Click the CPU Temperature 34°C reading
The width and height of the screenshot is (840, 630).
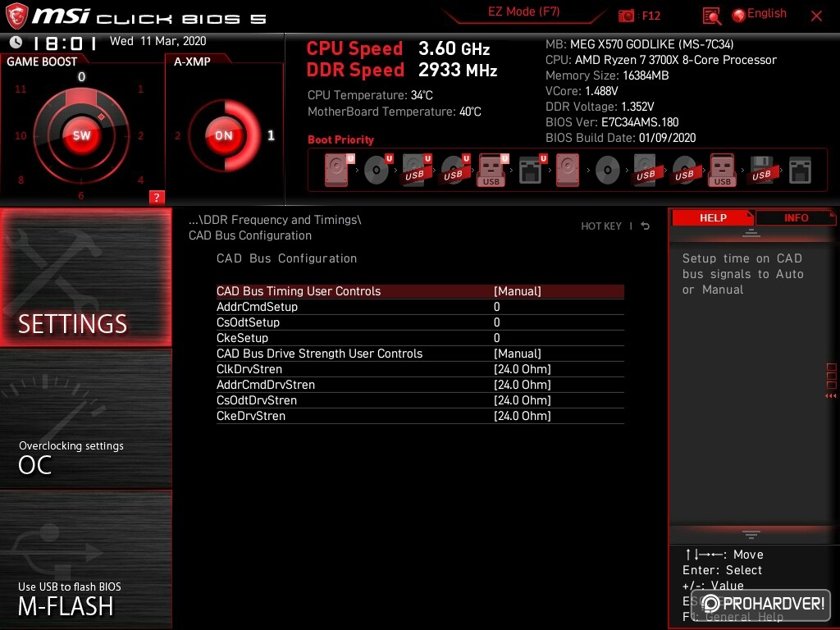pyautogui.click(x=370, y=95)
